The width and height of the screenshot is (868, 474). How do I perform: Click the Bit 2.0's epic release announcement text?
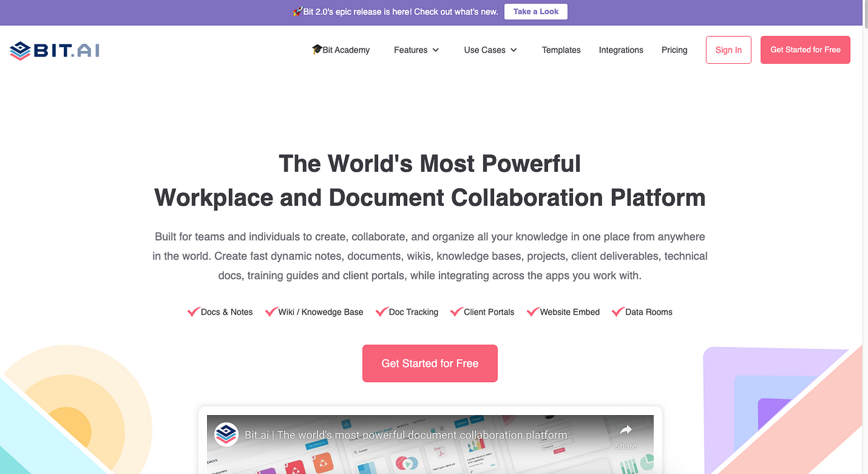click(x=401, y=12)
